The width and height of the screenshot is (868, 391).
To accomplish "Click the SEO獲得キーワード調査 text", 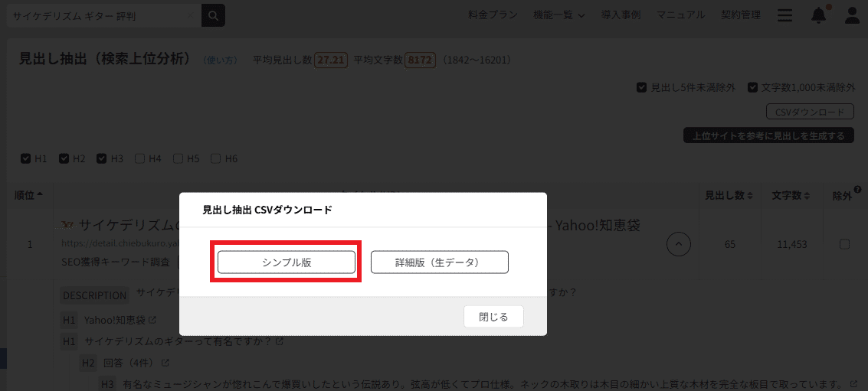I will pos(116,262).
